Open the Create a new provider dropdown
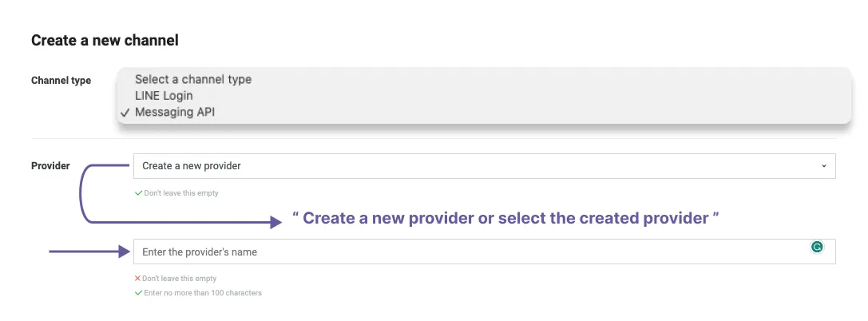The image size is (868, 321). (485, 166)
